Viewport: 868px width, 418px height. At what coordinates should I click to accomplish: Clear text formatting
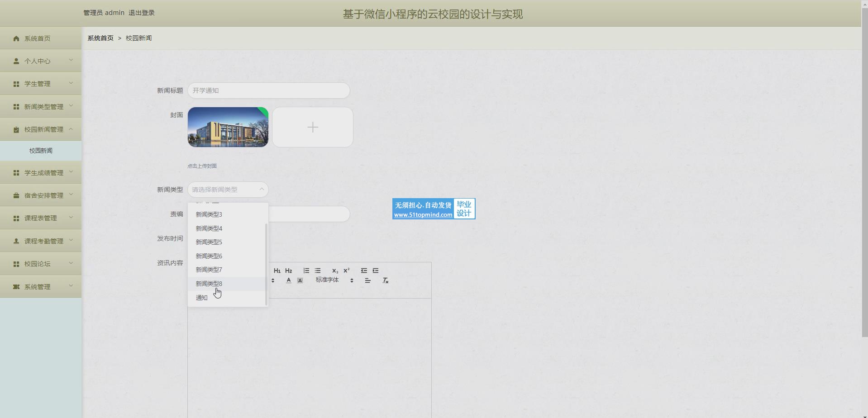pos(386,280)
